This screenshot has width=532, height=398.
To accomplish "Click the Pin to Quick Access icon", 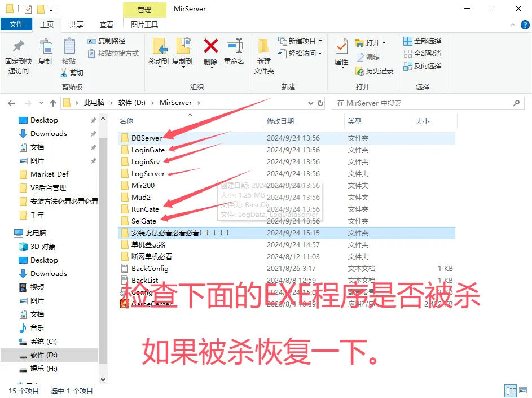I will pyautogui.click(x=19, y=46).
